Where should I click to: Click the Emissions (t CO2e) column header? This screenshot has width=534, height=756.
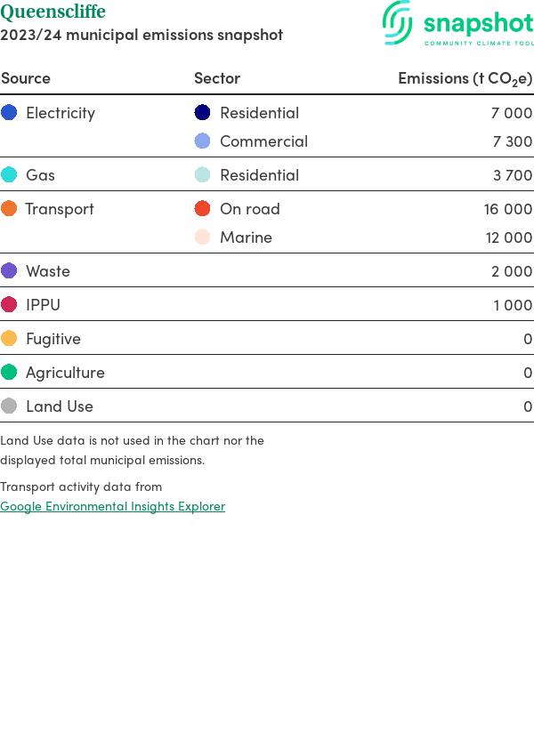(x=465, y=78)
